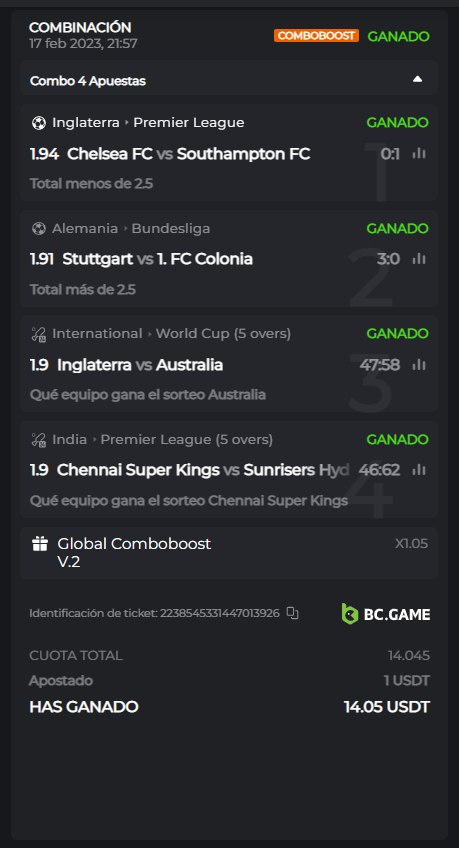The height and width of the screenshot is (848, 459).
Task: Collapse the Combo 4 Apuestas section
Action: coord(417,80)
